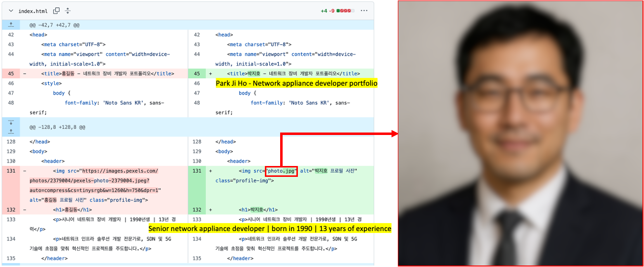Click the -9 deletions count

pyautogui.click(x=331, y=10)
